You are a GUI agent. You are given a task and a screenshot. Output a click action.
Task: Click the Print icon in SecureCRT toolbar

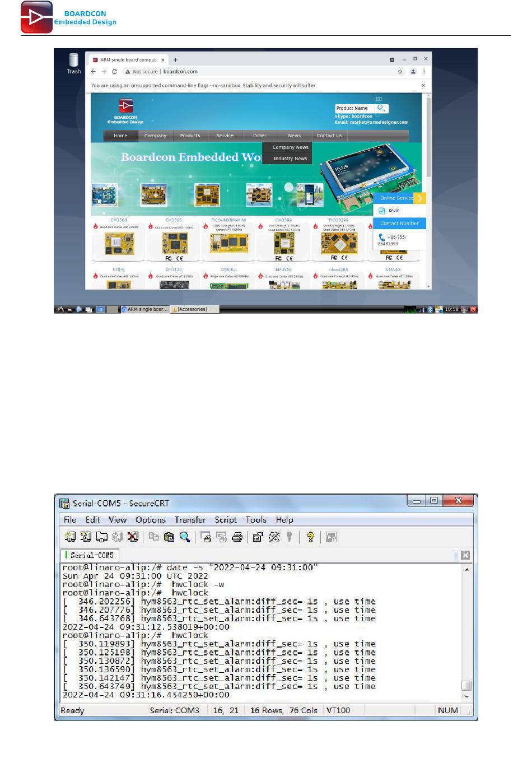pos(237,537)
